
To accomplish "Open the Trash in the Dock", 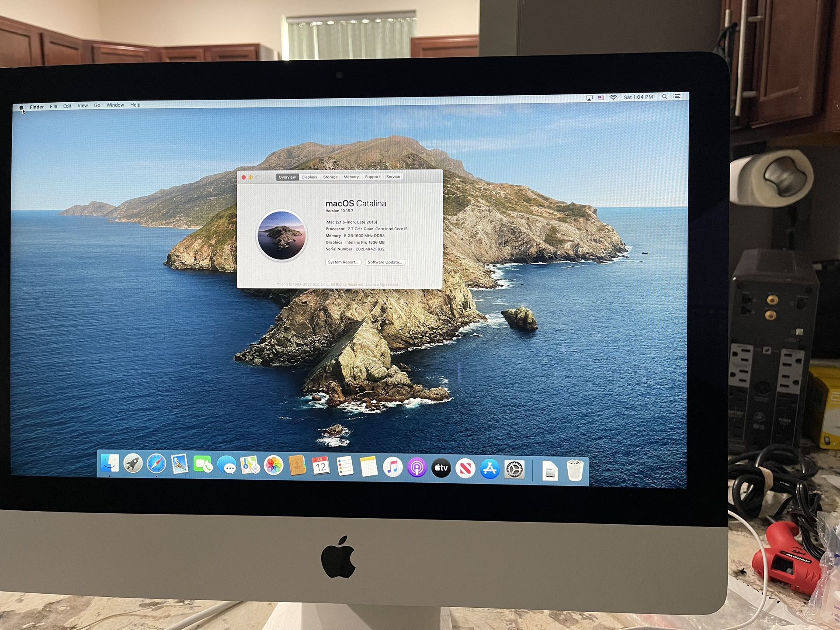I will 575,471.
